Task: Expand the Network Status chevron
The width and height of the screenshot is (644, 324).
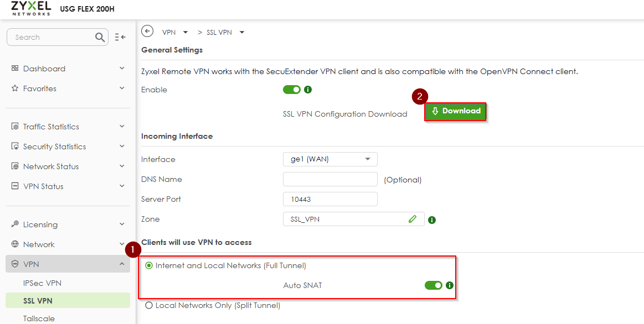Action: [122, 166]
